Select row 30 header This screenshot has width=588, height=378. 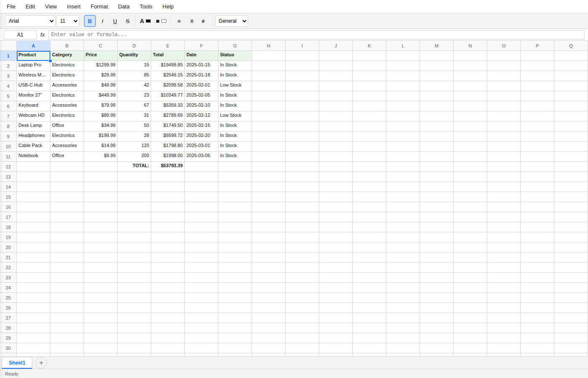point(8,348)
